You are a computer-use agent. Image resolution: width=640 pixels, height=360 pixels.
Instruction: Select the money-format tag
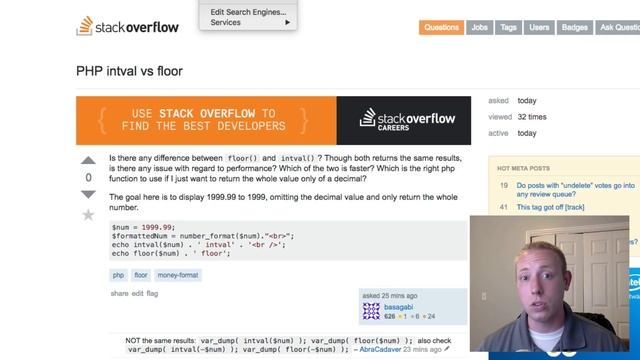[x=178, y=275]
